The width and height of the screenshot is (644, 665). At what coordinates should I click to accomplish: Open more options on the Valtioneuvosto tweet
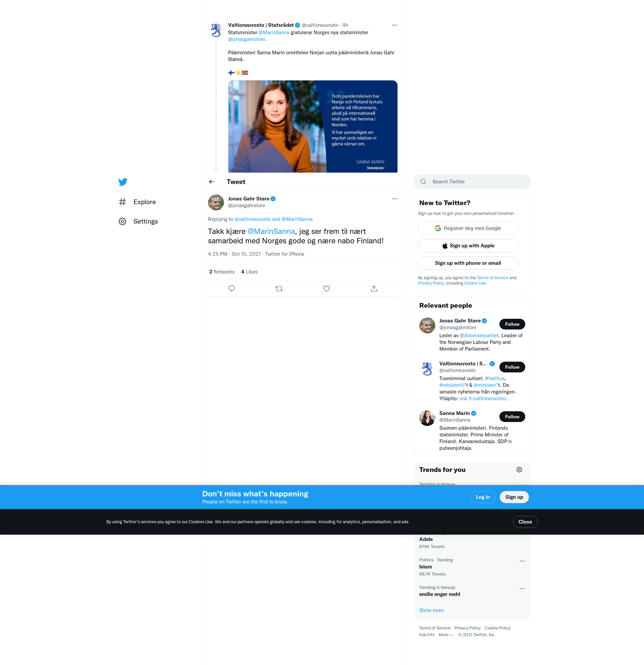[x=394, y=25]
